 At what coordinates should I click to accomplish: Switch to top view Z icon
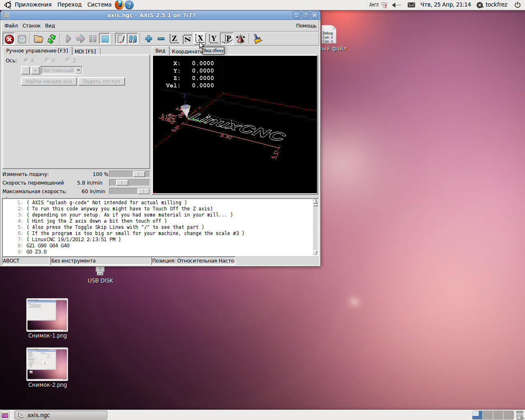tap(174, 39)
